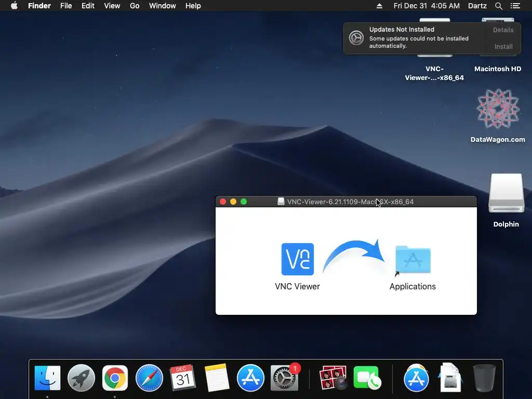The image size is (532, 399).
Task: Select the DataWagon.com desktop icon
Action: pyautogui.click(x=498, y=109)
